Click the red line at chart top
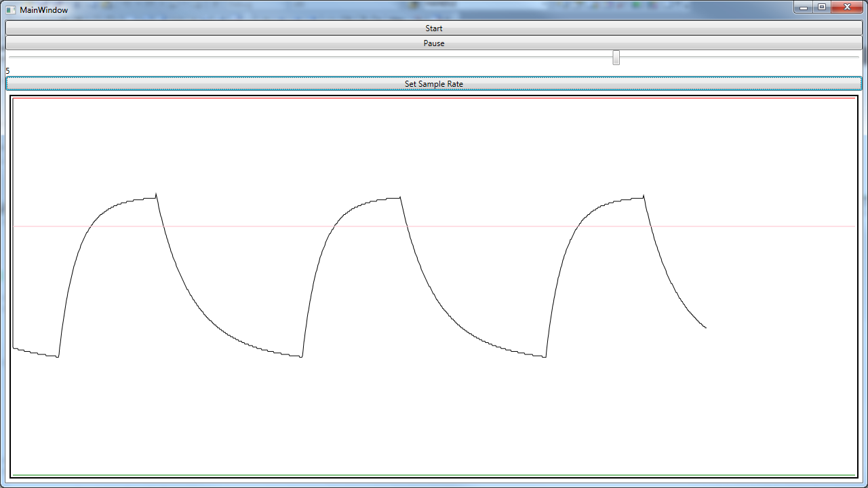 coord(434,99)
